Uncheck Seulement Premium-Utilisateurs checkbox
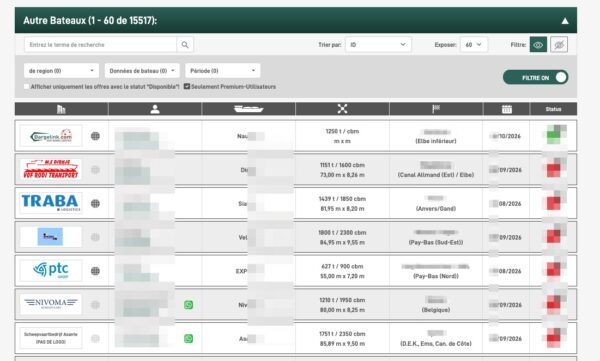 tap(187, 87)
